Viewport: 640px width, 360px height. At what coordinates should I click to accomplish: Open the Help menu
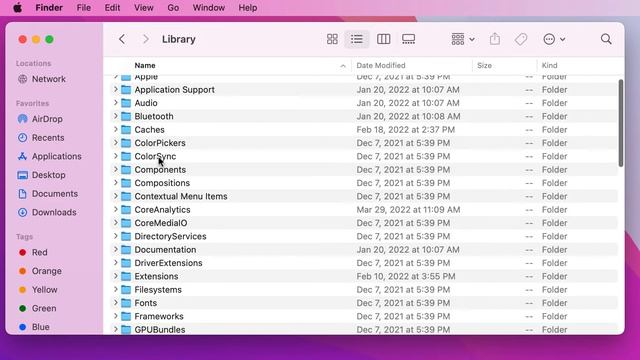[x=248, y=8]
